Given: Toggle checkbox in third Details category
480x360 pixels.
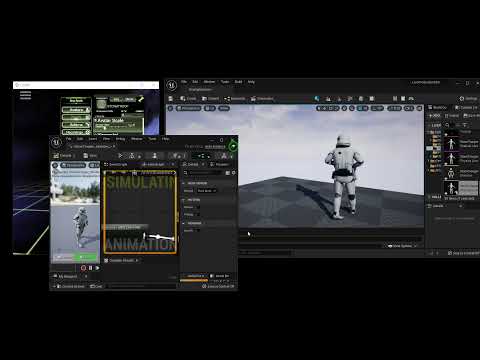Looking at the screenshot, I should [x=198, y=230].
